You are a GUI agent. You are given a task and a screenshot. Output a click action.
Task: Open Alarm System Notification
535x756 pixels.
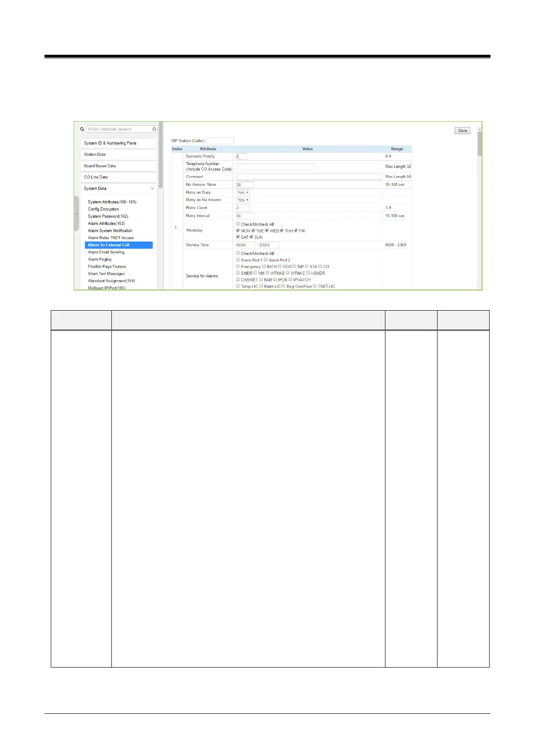pos(110,231)
